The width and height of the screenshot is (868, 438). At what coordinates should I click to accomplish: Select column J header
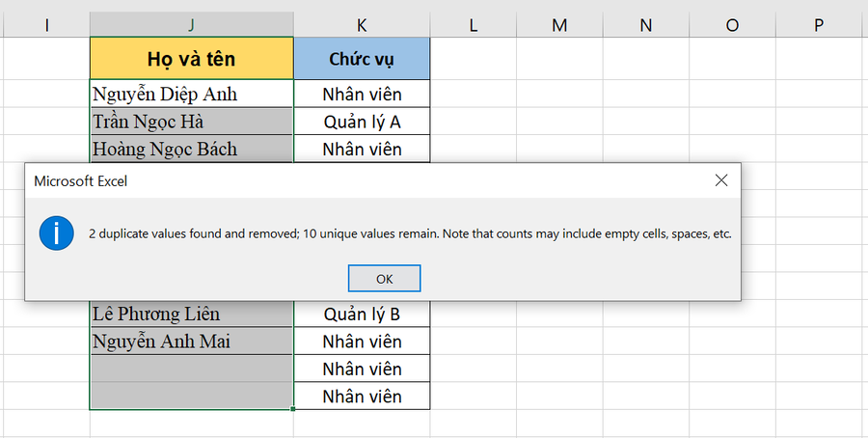tap(192, 25)
